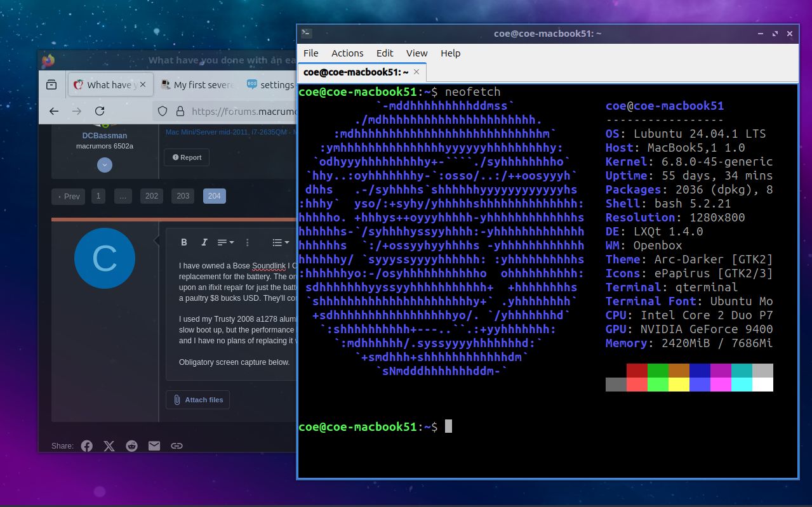
Task: Open the alignment dropdown in editor
Action: tap(225, 242)
